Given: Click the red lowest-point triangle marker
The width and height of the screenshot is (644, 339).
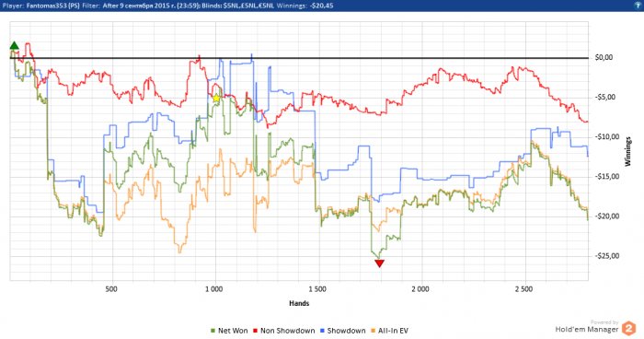Looking at the screenshot, I should [x=379, y=263].
